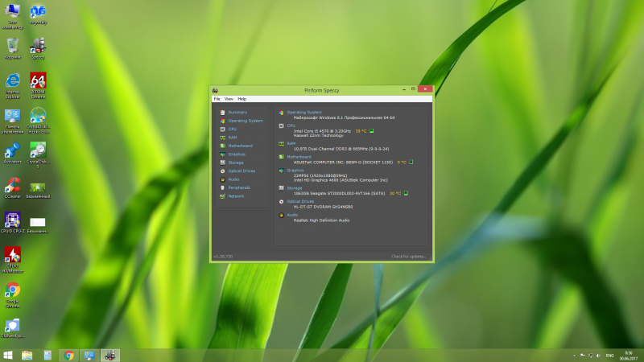Select CPU in the Speccy sidebar

(232, 129)
